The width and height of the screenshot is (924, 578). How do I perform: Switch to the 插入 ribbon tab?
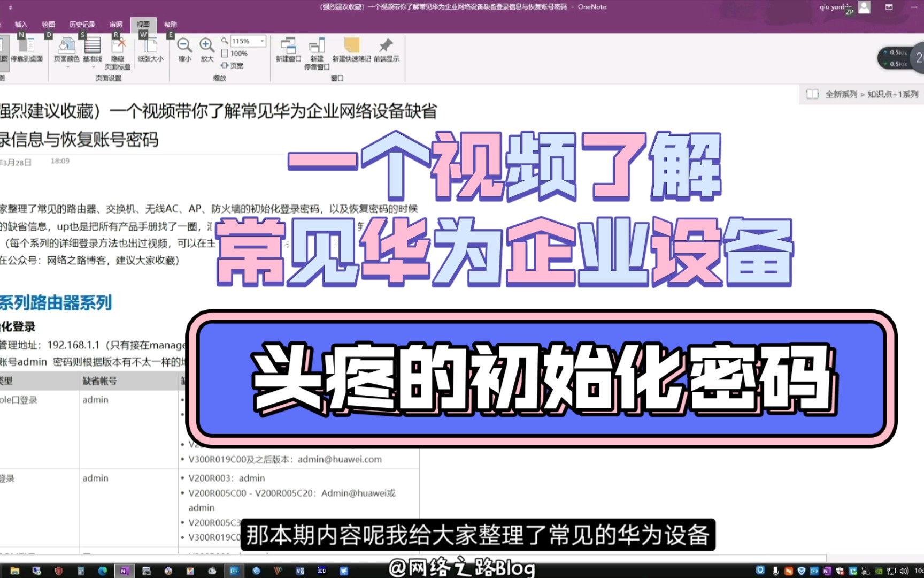click(x=21, y=25)
